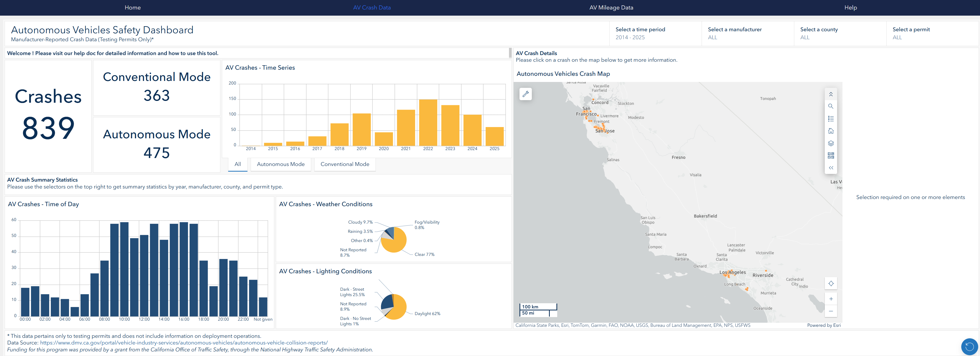Zoom in on the crash map
This screenshot has height=356, width=980.
[x=831, y=299]
